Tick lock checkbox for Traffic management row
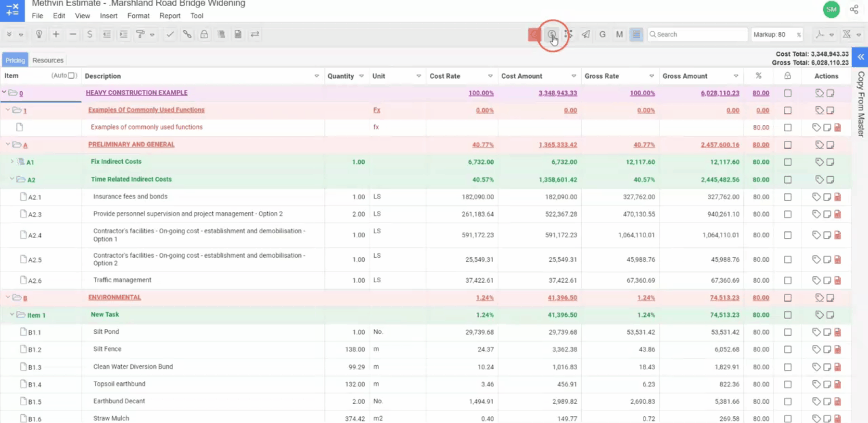Screen dimensions: 868x423 coord(787,280)
